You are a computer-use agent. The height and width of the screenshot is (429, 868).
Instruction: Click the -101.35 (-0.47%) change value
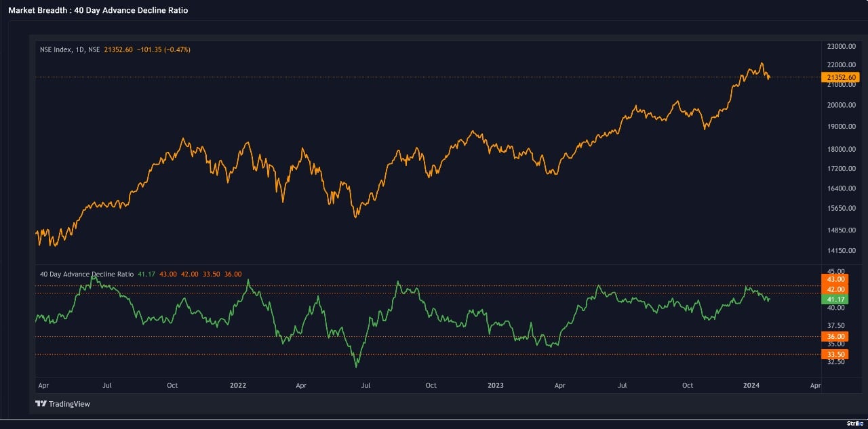coord(163,49)
